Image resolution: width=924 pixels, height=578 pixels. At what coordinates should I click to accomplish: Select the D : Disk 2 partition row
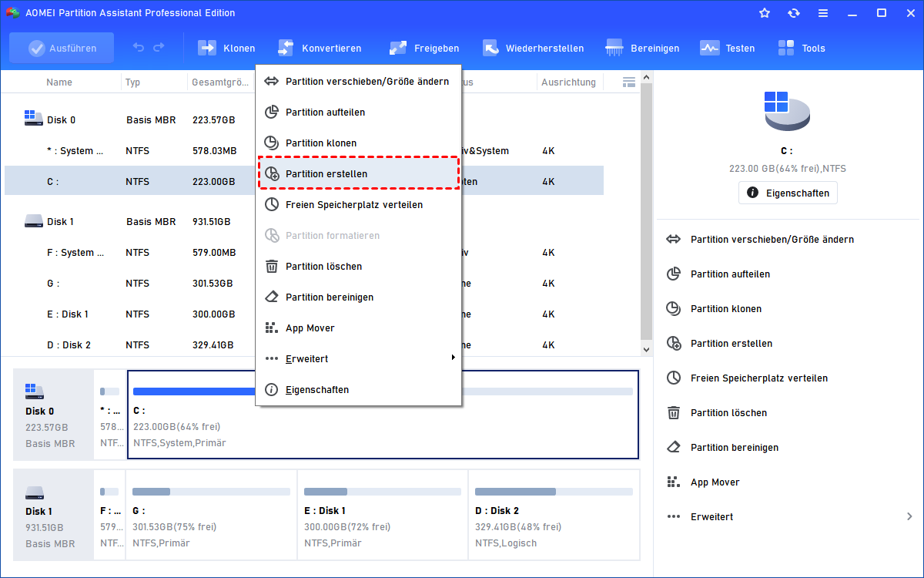304,344
